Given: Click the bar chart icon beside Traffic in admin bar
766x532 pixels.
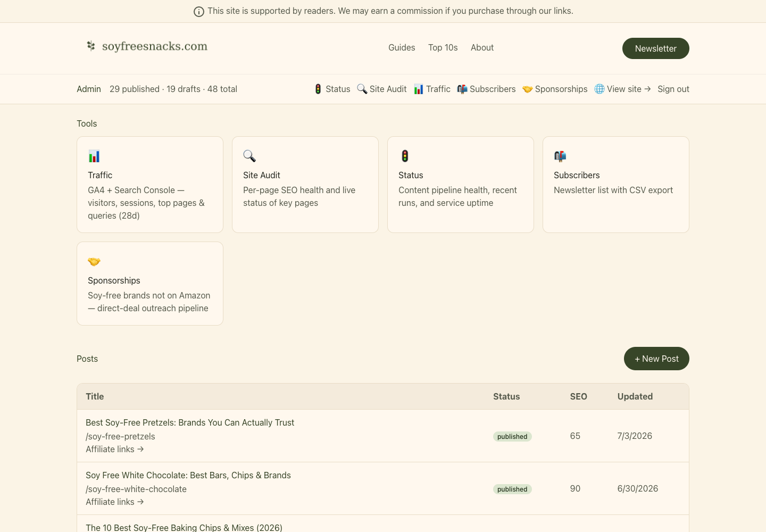Looking at the screenshot, I should pyautogui.click(x=419, y=89).
